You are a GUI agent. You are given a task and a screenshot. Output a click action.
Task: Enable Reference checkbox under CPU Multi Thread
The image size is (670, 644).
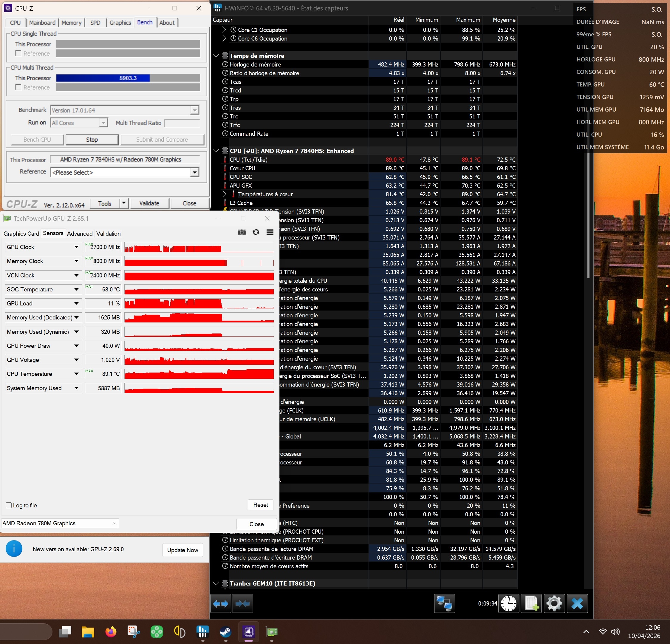(x=18, y=87)
